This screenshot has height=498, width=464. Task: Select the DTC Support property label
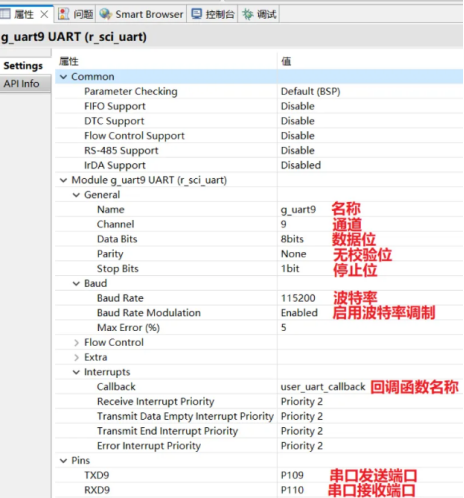pyautogui.click(x=114, y=121)
